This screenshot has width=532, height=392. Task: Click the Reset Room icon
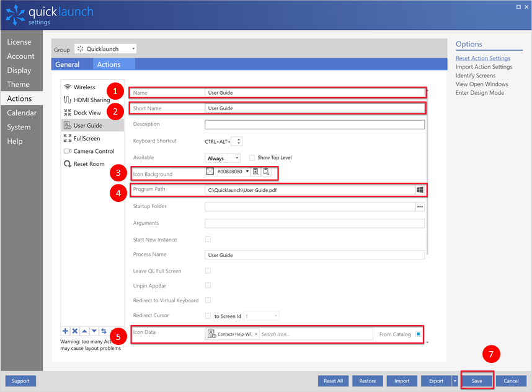(x=68, y=164)
